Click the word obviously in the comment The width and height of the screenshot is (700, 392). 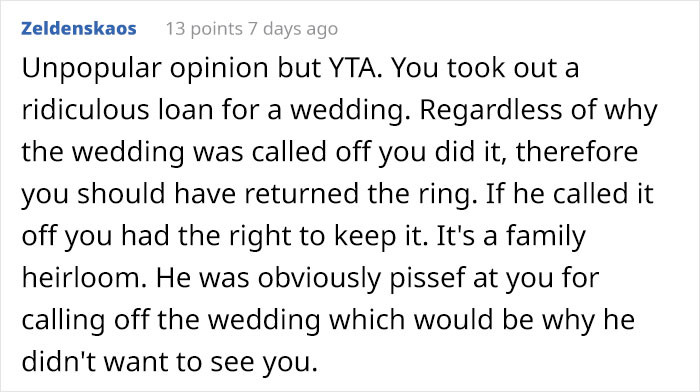[x=319, y=278]
